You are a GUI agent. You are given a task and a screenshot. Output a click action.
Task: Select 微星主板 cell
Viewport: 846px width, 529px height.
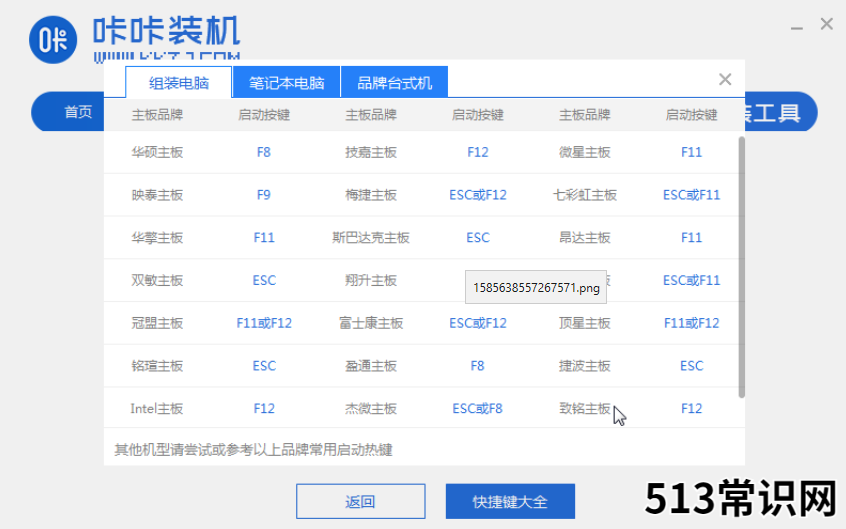click(x=584, y=152)
